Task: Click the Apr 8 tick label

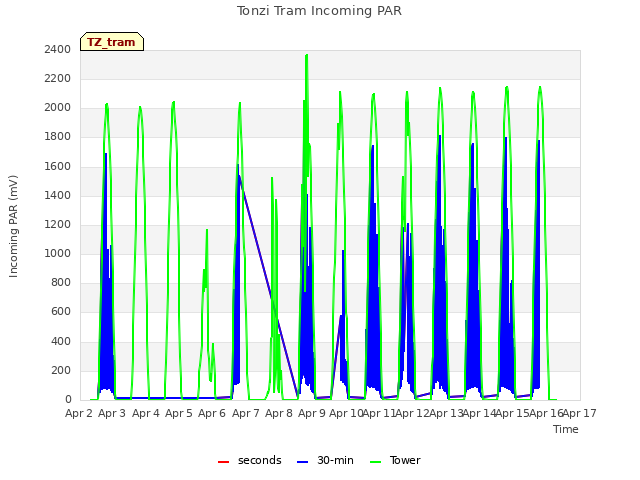Action: click(279, 413)
